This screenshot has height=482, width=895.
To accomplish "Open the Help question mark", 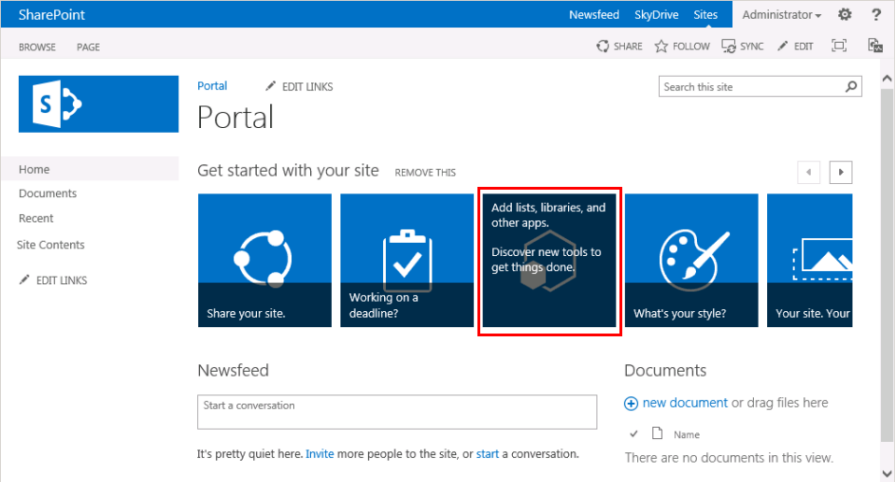I will click(x=876, y=14).
